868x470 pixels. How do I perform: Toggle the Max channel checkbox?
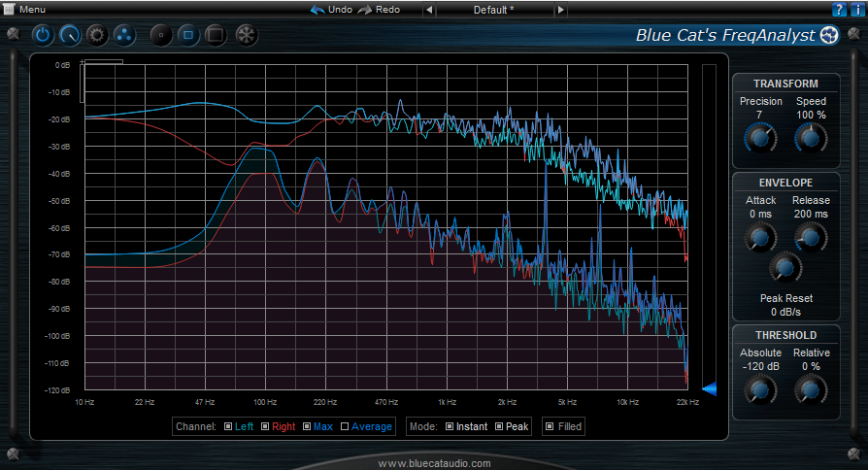click(307, 426)
